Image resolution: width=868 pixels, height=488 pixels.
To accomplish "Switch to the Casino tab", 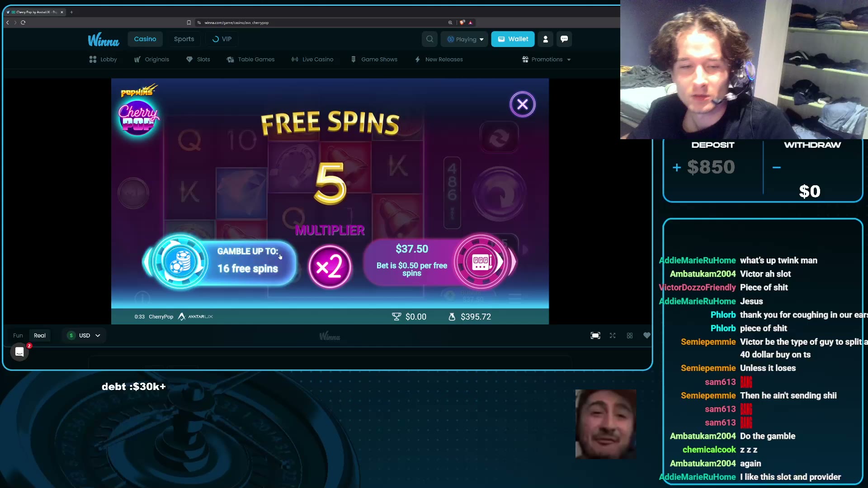I will pyautogui.click(x=145, y=39).
